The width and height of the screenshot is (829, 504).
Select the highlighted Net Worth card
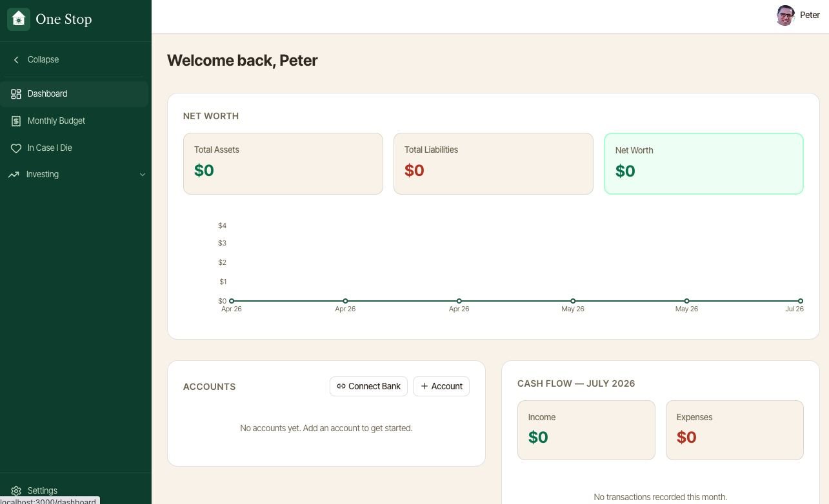click(x=704, y=164)
